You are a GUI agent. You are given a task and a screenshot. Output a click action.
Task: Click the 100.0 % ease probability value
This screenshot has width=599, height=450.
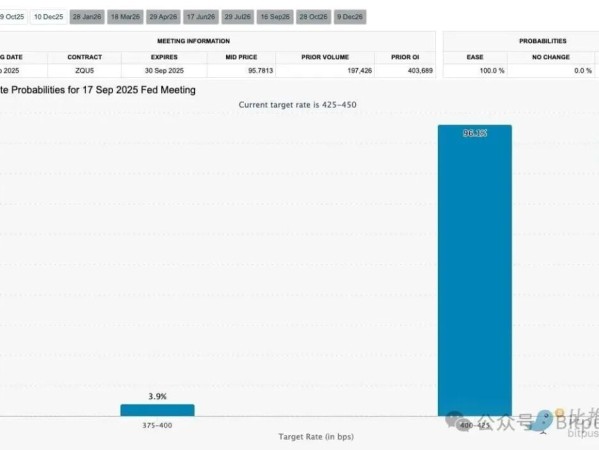click(x=492, y=71)
